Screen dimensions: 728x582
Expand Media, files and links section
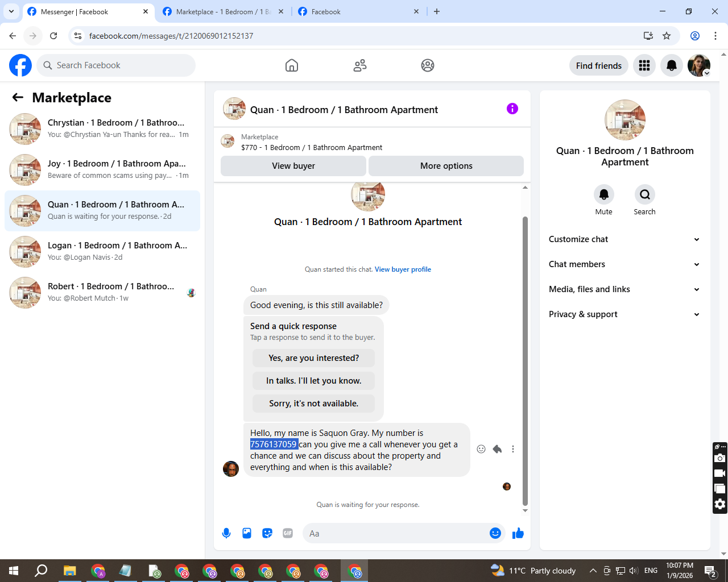tap(624, 289)
